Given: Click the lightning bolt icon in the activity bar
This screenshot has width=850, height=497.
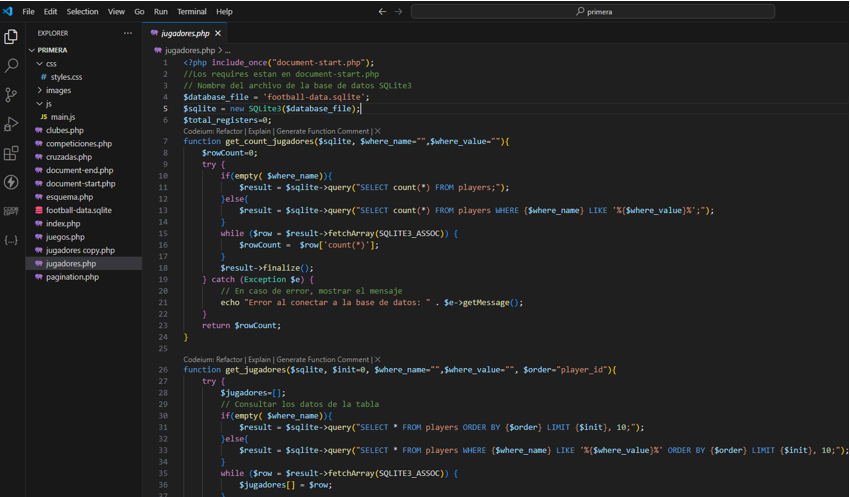Looking at the screenshot, I should tap(11, 182).
